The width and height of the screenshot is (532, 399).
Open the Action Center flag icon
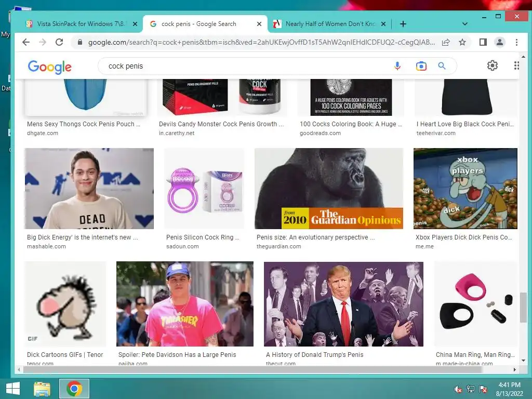coord(483,389)
